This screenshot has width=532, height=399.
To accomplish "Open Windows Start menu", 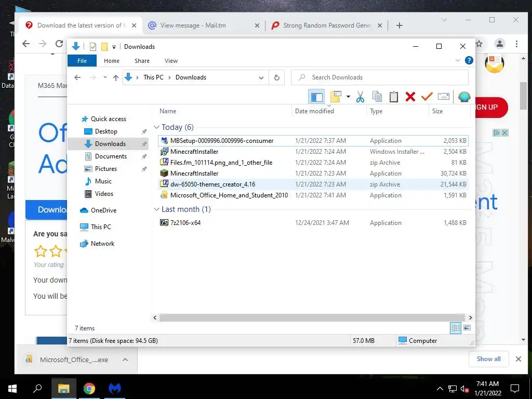I will coord(12,389).
